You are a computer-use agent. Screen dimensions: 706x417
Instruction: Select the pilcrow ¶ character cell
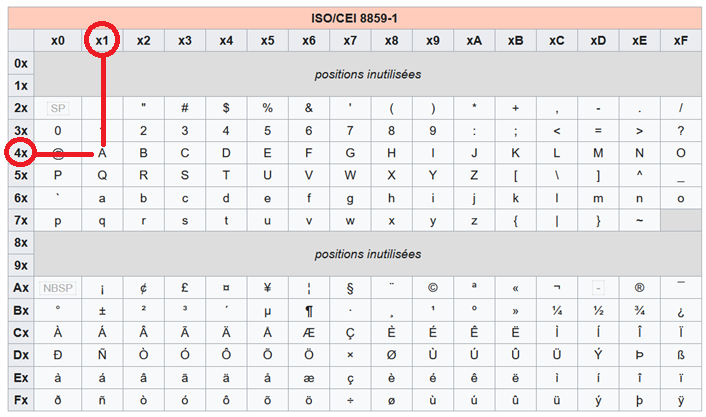309,310
